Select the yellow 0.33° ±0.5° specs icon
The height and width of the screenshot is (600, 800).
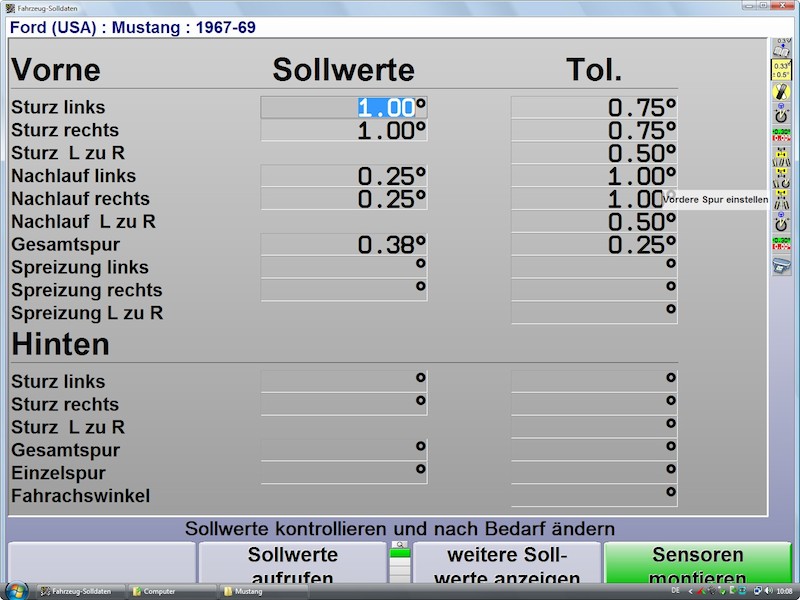(781, 70)
